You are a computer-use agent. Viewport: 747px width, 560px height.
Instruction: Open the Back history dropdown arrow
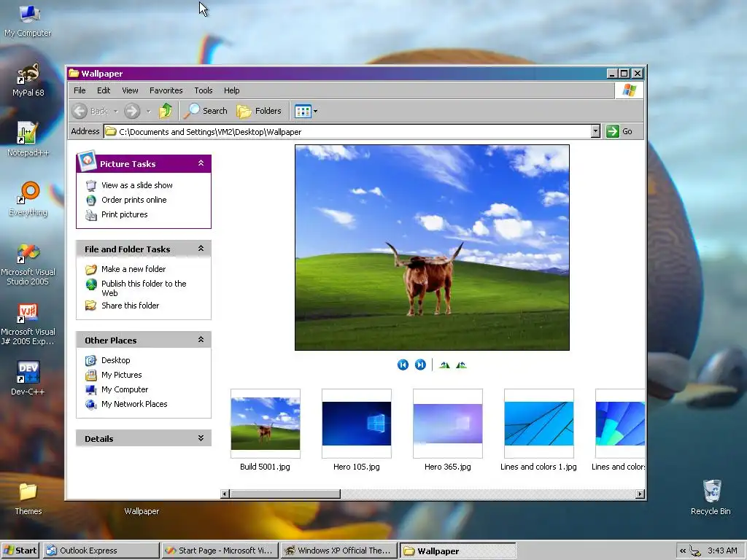(x=116, y=112)
